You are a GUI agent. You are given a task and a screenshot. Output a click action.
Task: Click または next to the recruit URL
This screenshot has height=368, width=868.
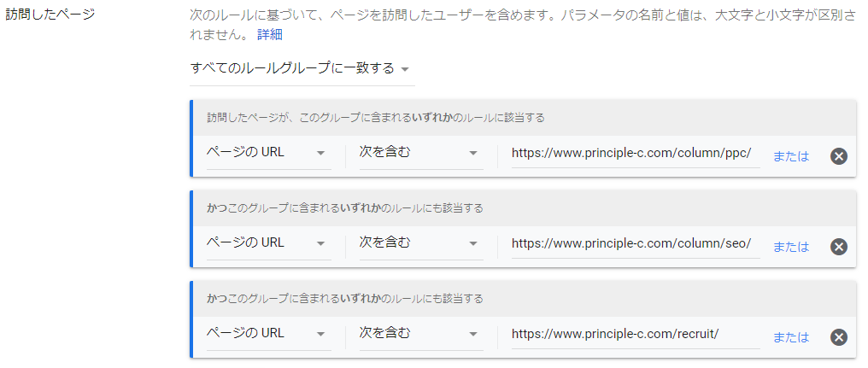[790, 337]
